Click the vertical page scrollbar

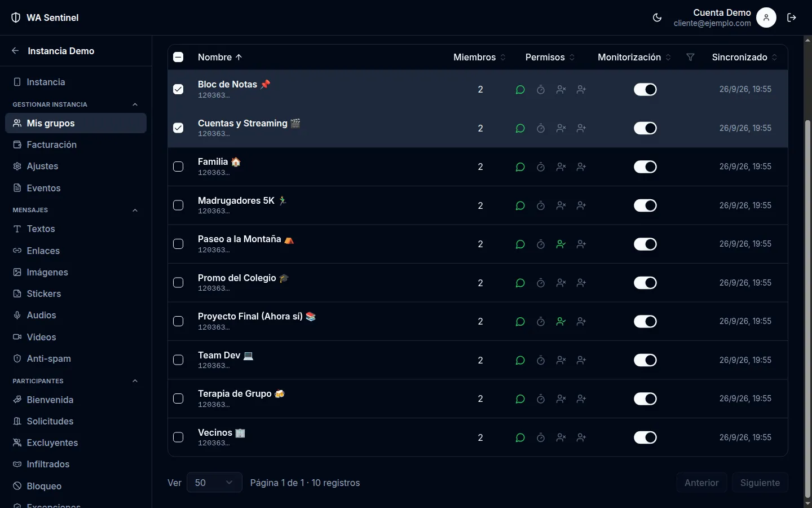(807, 308)
